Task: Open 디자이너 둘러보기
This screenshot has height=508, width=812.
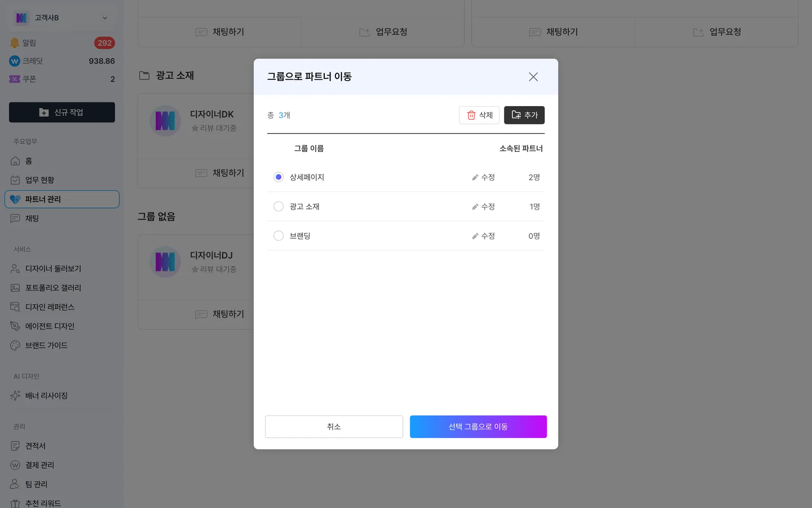Action: (62, 269)
